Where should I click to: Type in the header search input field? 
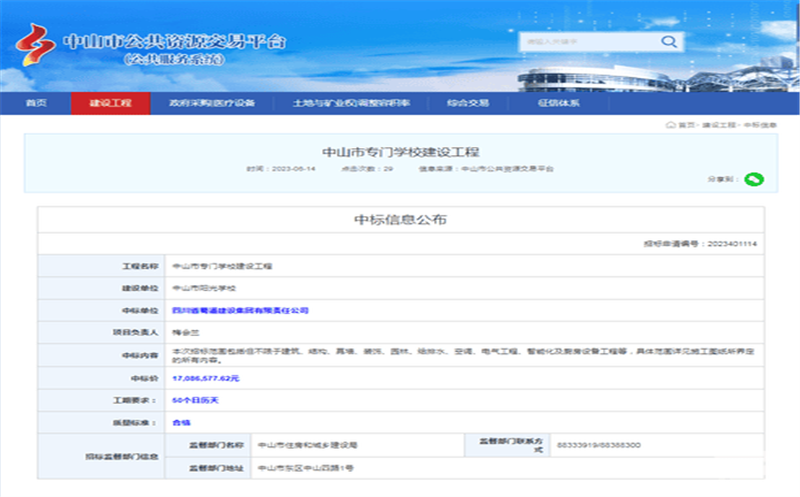tap(587, 42)
